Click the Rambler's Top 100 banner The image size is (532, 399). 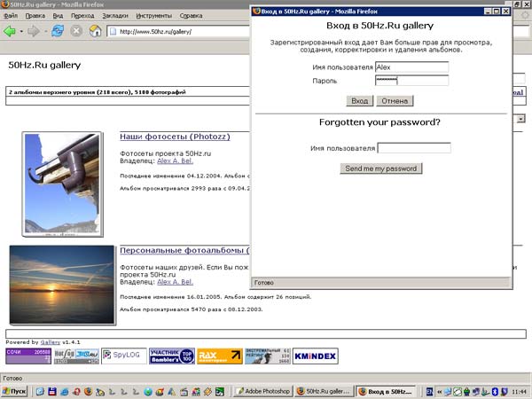click(172, 356)
